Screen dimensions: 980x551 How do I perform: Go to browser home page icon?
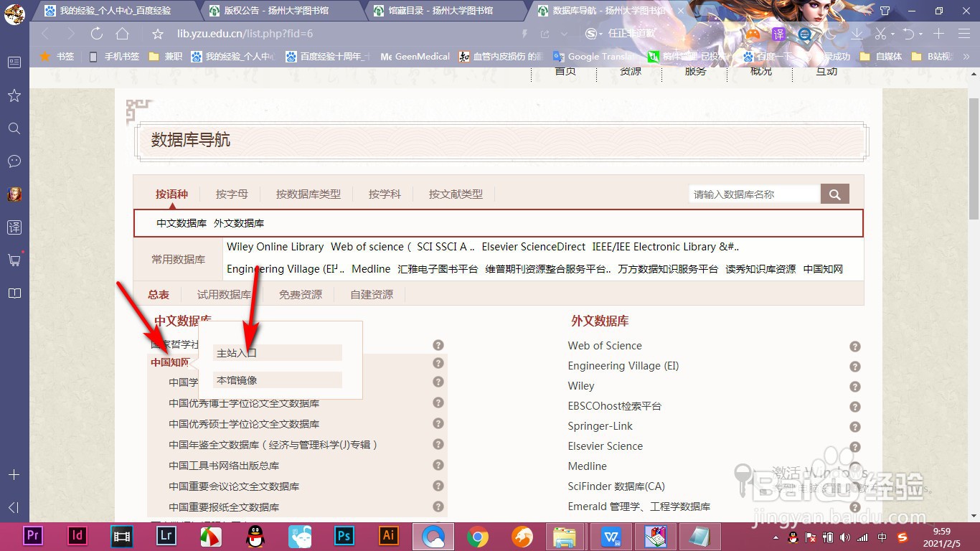pyautogui.click(x=123, y=34)
